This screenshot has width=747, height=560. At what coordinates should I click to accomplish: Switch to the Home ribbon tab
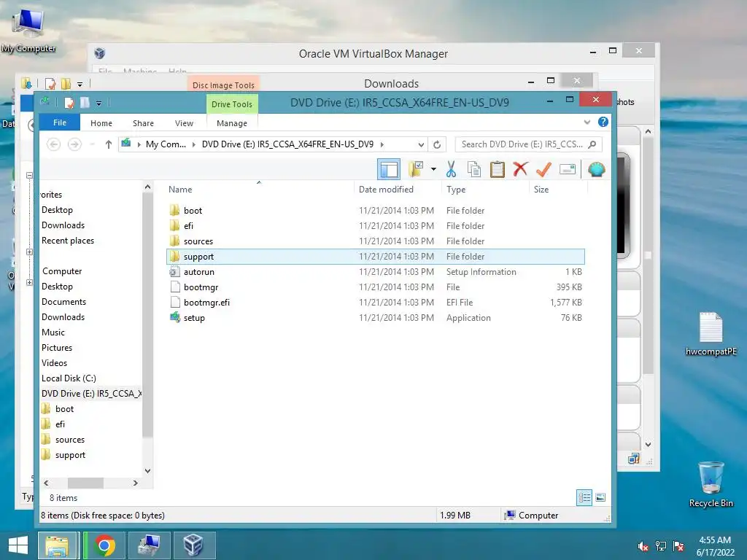click(x=101, y=123)
